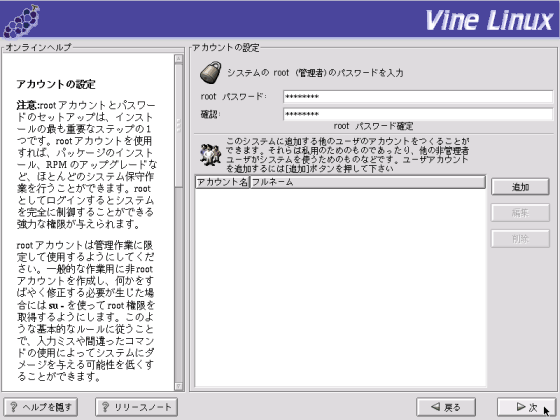Viewport: 560px width, 420px height.
Task: Click the 'Vine Linux' title text
Action: [489, 21]
